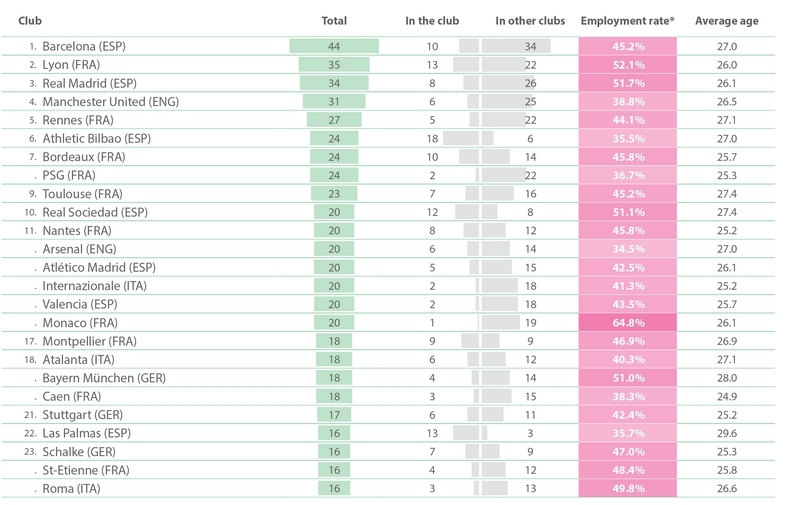Viewport: 791px width, 505px height.
Task: Click Barcelona's green total bar showing 44
Action: point(334,46)
